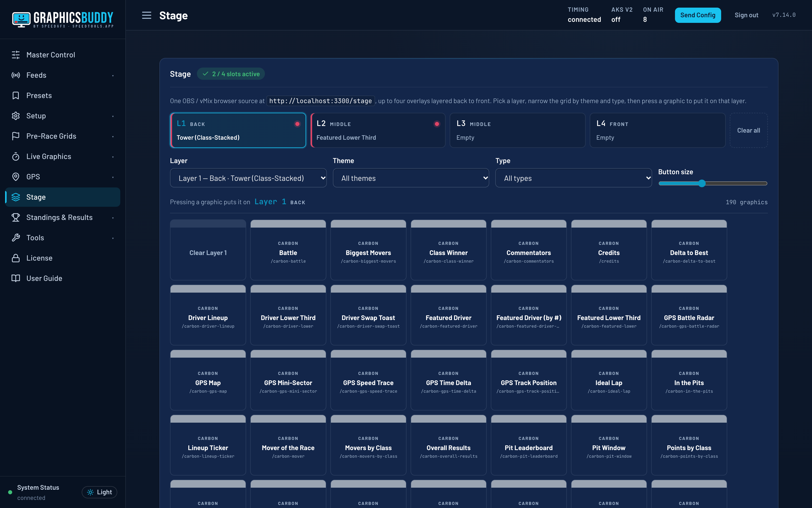Click the GraphicsBuddy logo

tap(63, 20)
